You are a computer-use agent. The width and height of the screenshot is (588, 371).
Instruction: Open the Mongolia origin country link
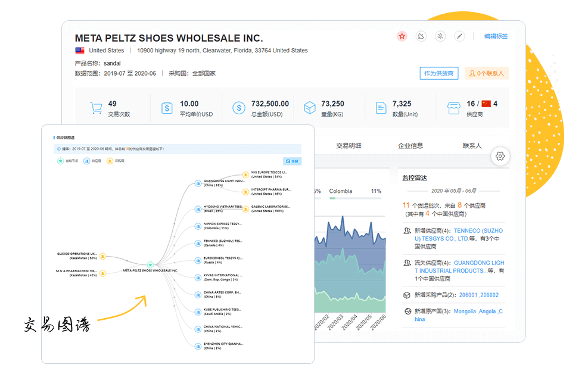coord(465,311)
